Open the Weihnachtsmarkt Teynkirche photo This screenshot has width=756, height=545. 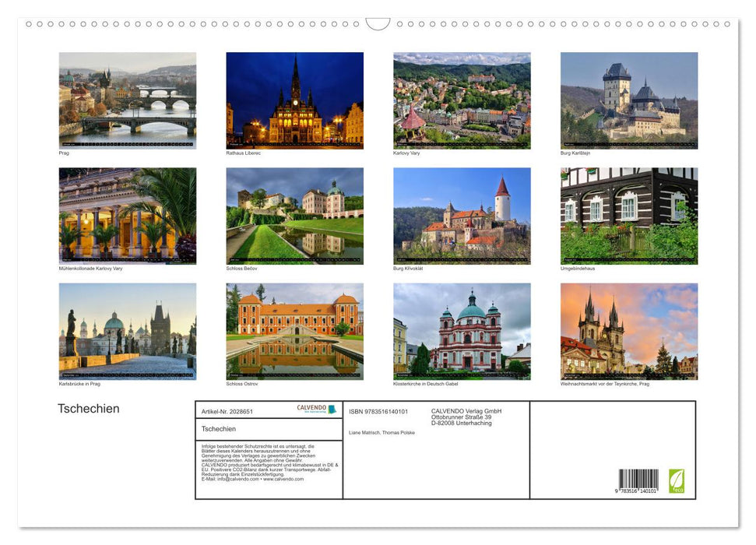click(x=630, y=330)
